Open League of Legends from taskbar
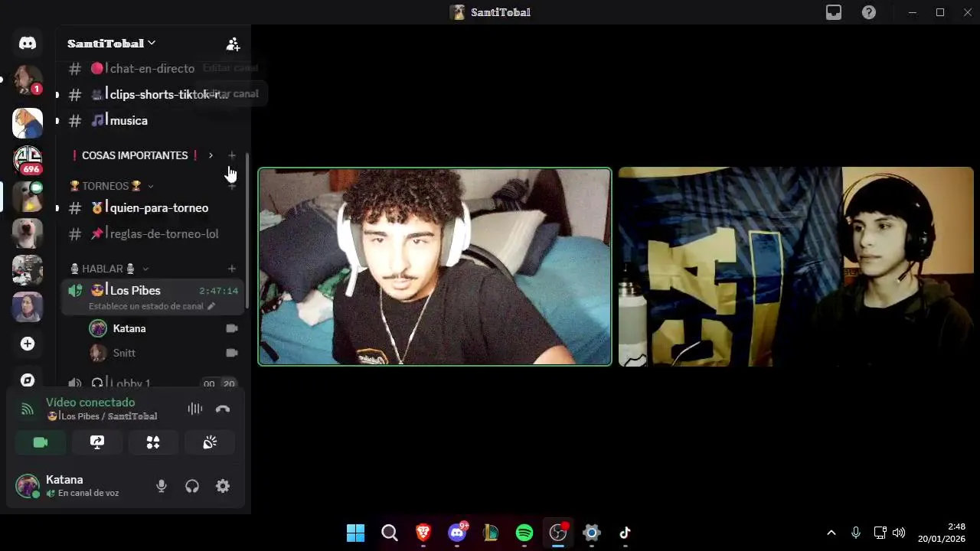Viewport: 980px width, 551px height. tap(491, 533)
